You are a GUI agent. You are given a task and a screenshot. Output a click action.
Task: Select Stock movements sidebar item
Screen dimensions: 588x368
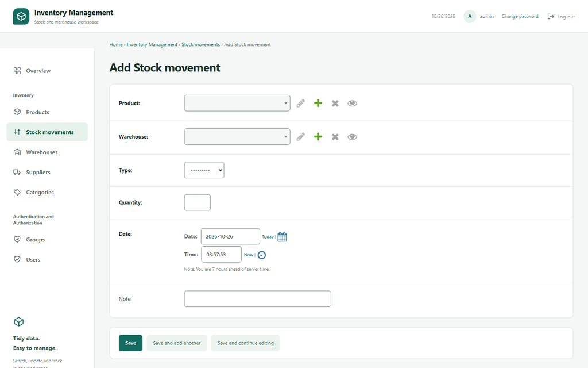(47, 132)
